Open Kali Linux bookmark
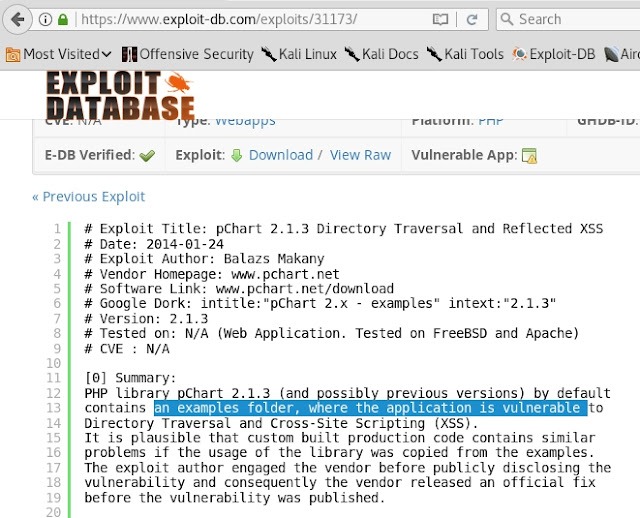Screen dimensions: 640x518 pyautogui.click(x=299, y=54)
